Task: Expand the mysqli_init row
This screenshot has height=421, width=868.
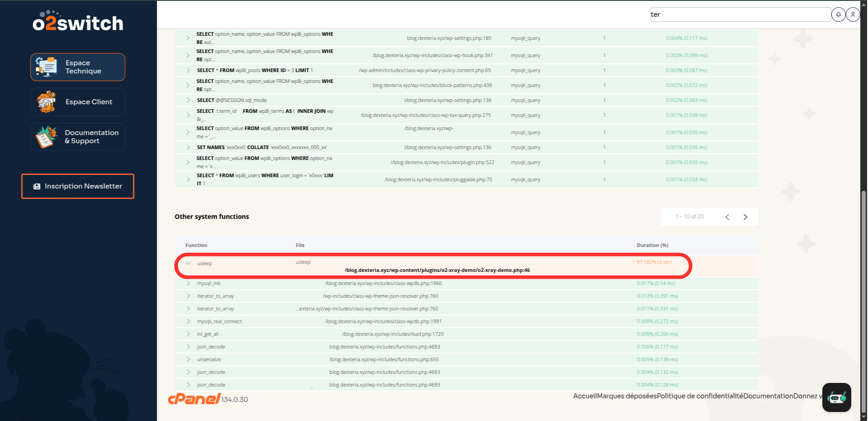Action: [x=188, y=283]
